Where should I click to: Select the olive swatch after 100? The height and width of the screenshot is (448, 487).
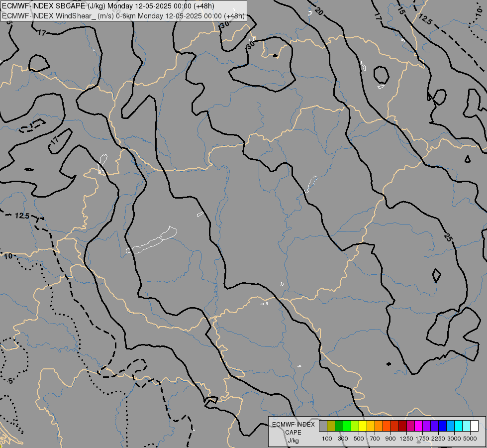pos(331,426)
